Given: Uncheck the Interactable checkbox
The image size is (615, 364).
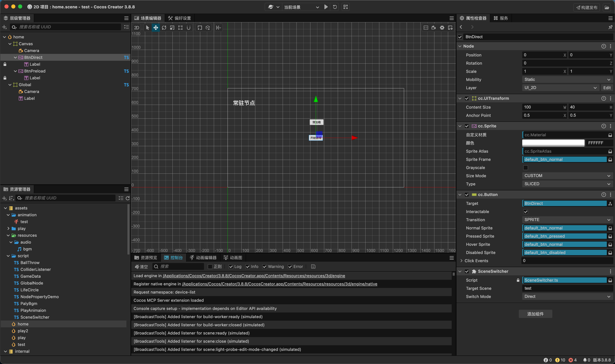Looking at the screenshot, I should (526, 212).
